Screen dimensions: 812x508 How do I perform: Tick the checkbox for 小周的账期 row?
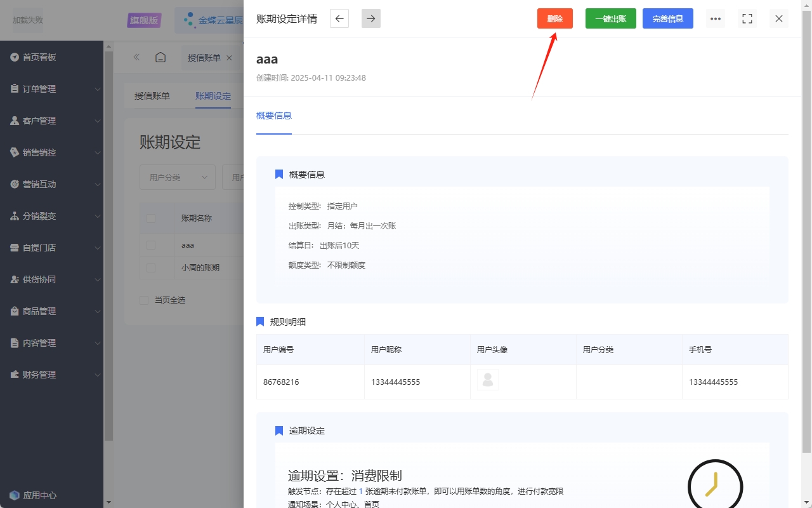click(151, 268)
